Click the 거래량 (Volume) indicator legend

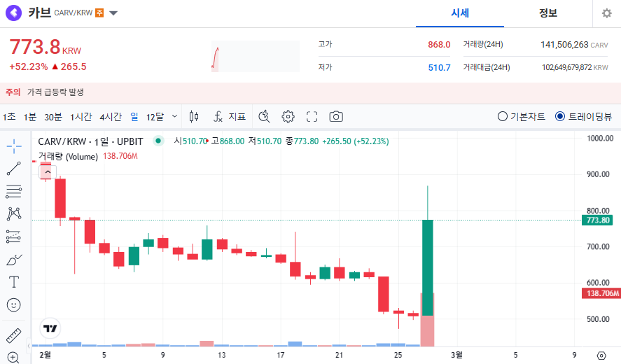pos(68,157)
